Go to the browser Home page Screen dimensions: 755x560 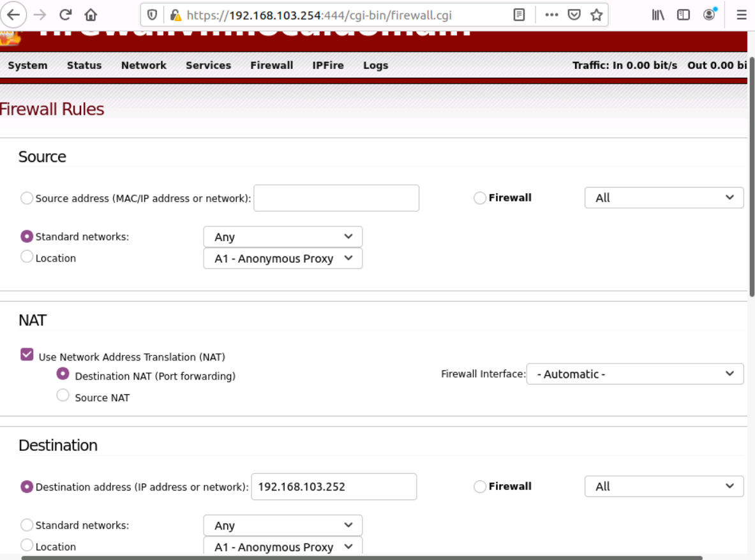(91, 15)
